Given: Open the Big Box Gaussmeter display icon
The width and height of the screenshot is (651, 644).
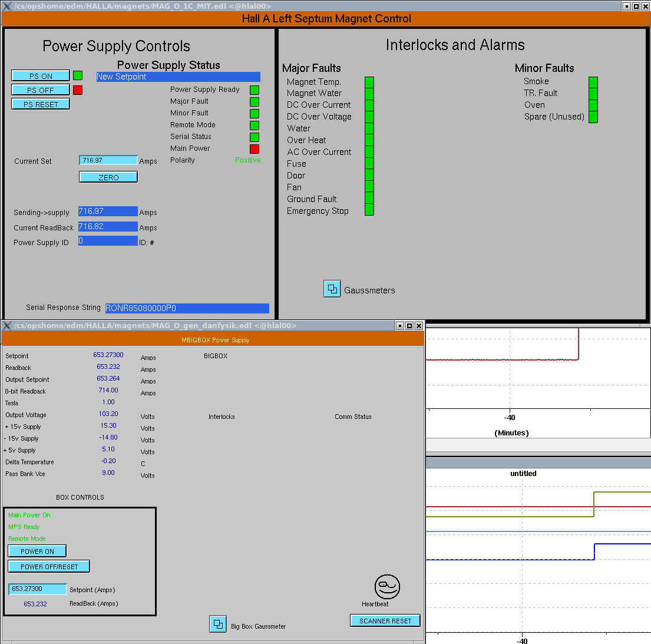Looking at the screenshot, I should point(218,624).
